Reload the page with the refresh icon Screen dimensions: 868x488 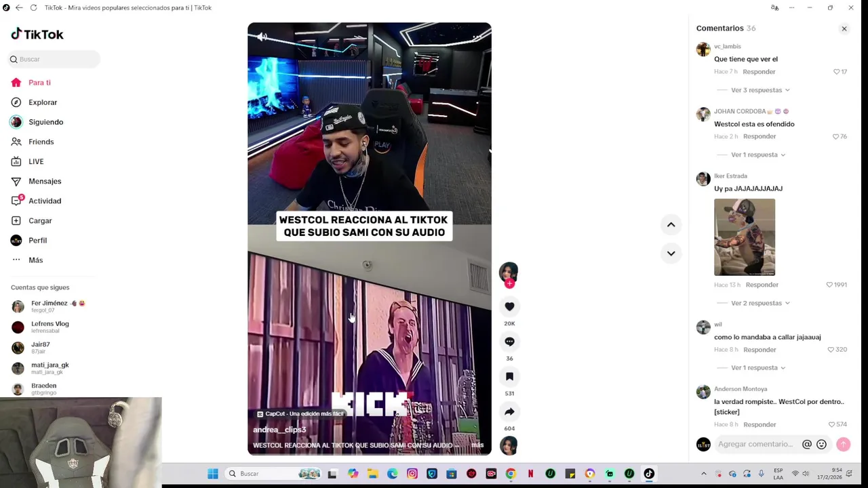coord(33,7)
